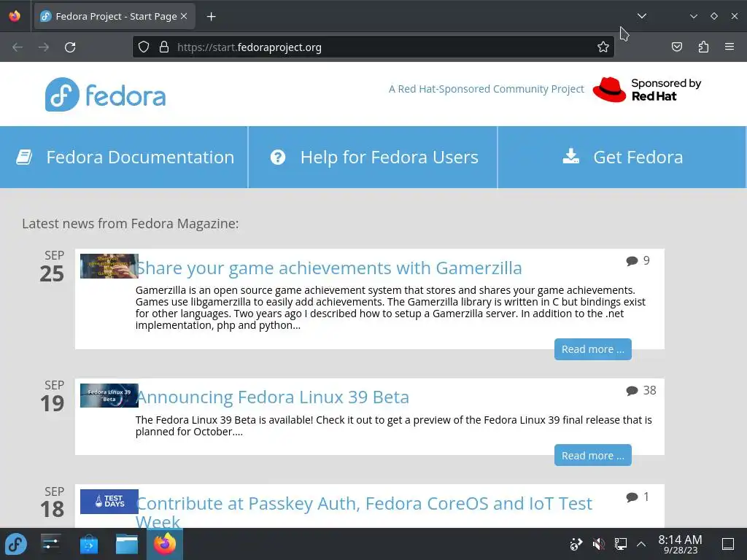The image size is (747, 560).
Task: Open Fedora Documentation
Action: [124, 157]
